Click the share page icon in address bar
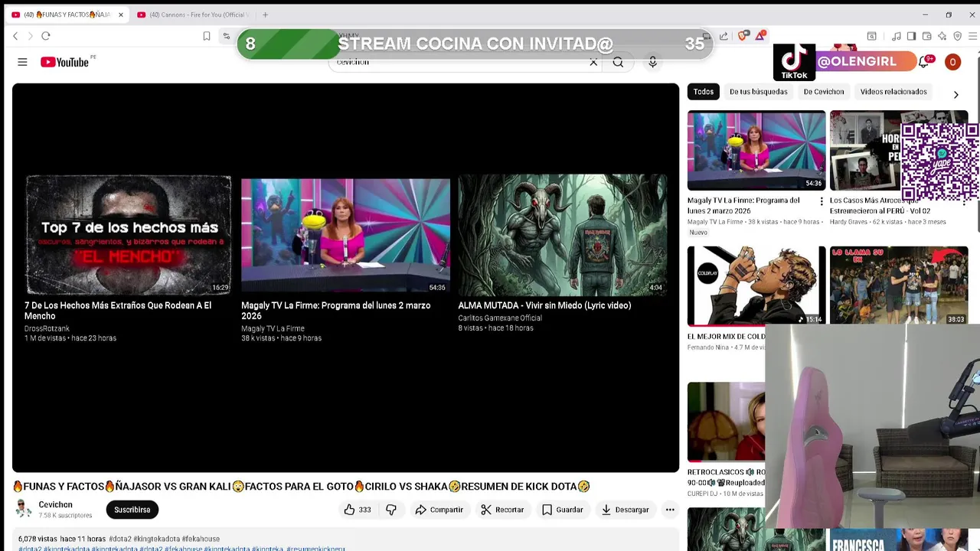Viewport: 980px width, 551px height. (724, 36)
